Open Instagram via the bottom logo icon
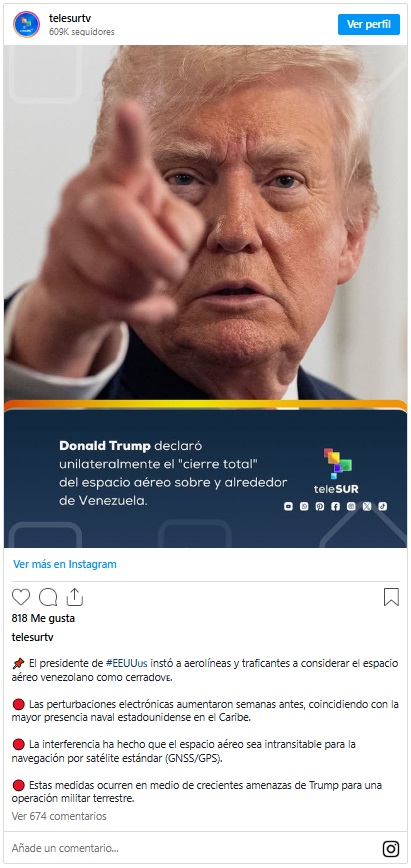Screen dimensions: 411x868 point(391,849)
